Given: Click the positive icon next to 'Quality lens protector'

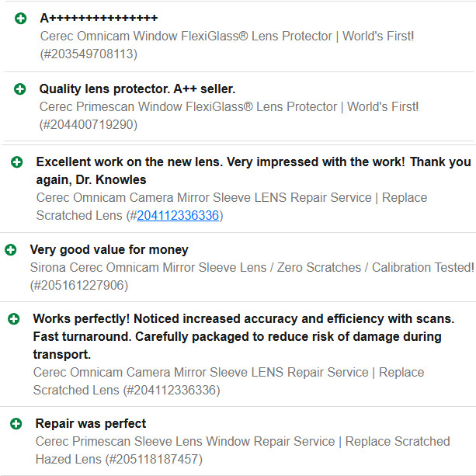Looking at the screenshot, I should tap(21, 89).
